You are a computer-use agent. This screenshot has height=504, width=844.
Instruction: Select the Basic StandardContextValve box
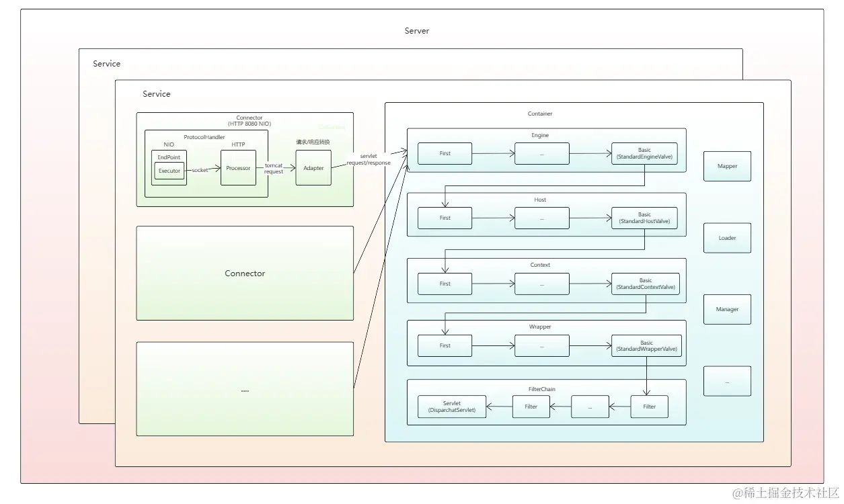point(645,284)
